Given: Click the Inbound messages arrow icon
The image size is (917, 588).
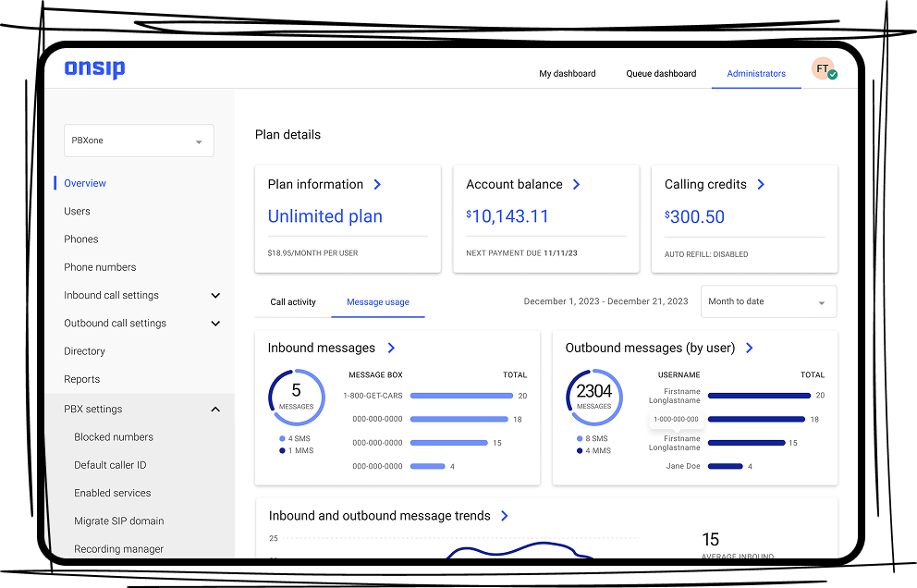Looking at the screenshot, I should (391, 349).
